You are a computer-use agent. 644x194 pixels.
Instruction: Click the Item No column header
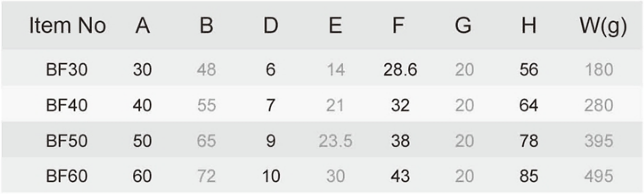click(x=68, y=26)
